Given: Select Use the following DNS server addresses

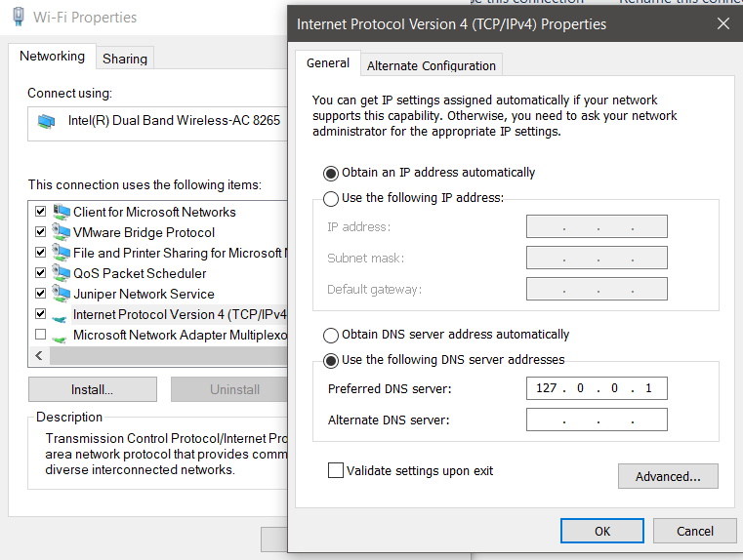Looking at the screenshot, I should (331, 361).
